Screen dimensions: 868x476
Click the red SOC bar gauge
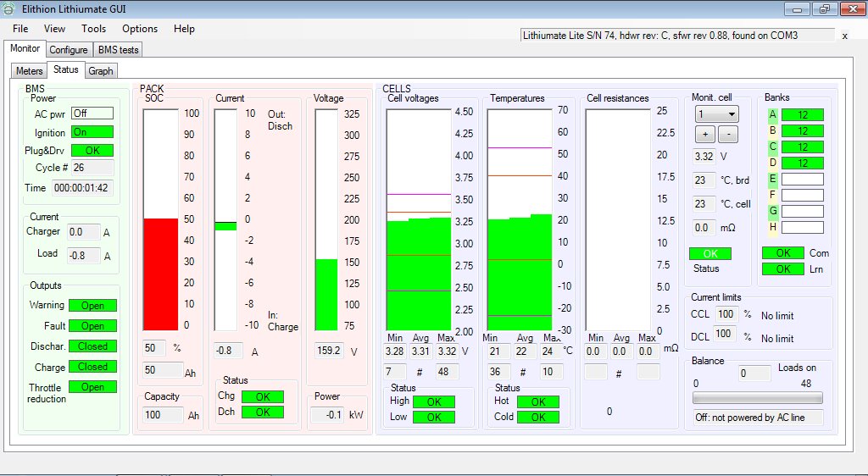pyautogui.click(x=160, y=219)
